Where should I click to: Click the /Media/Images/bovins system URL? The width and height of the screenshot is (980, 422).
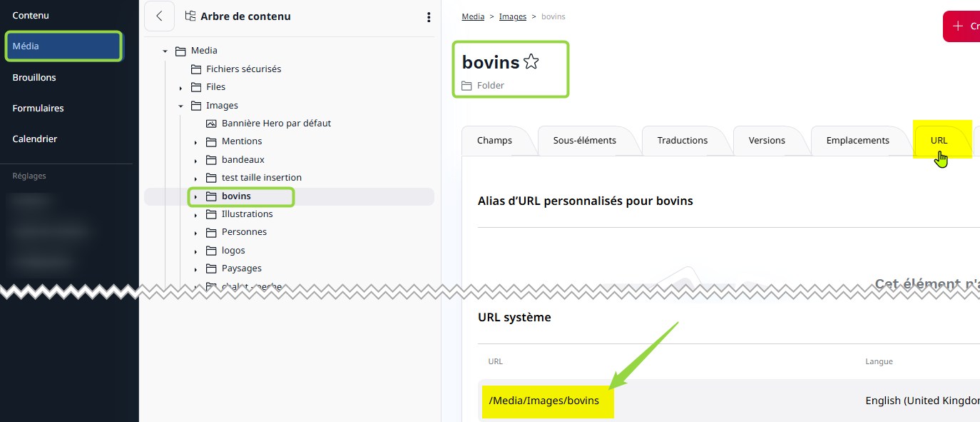pyautogui.click(x=544, y=401)
